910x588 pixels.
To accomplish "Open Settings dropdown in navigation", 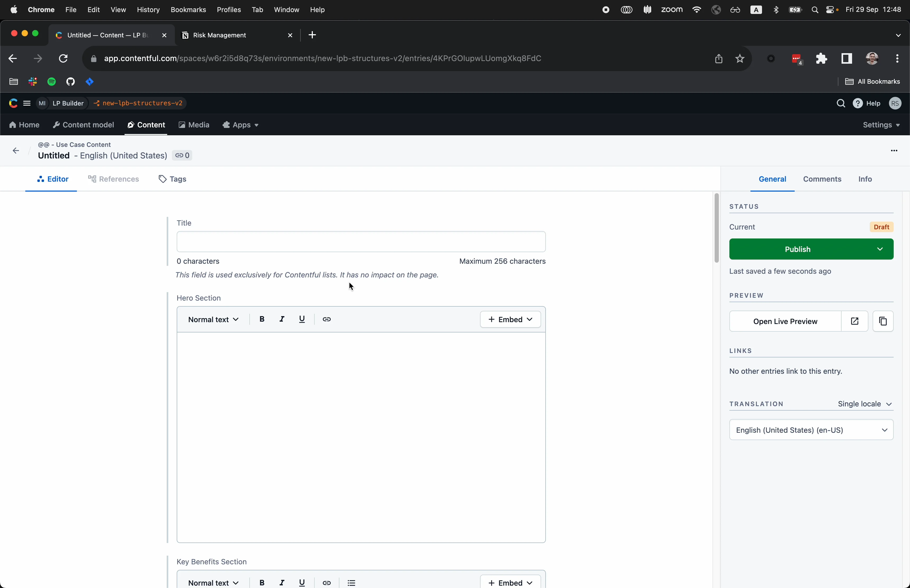I will coord(881,125).
